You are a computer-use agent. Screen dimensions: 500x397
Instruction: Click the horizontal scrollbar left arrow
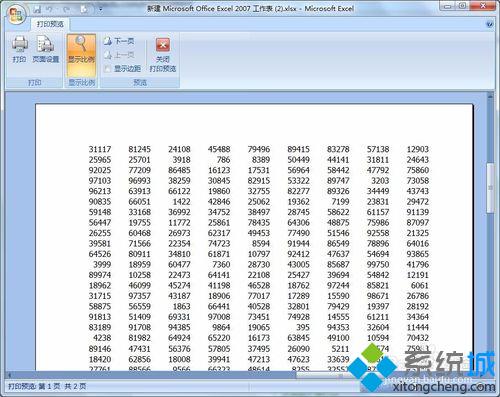click(x=9, y=375)
